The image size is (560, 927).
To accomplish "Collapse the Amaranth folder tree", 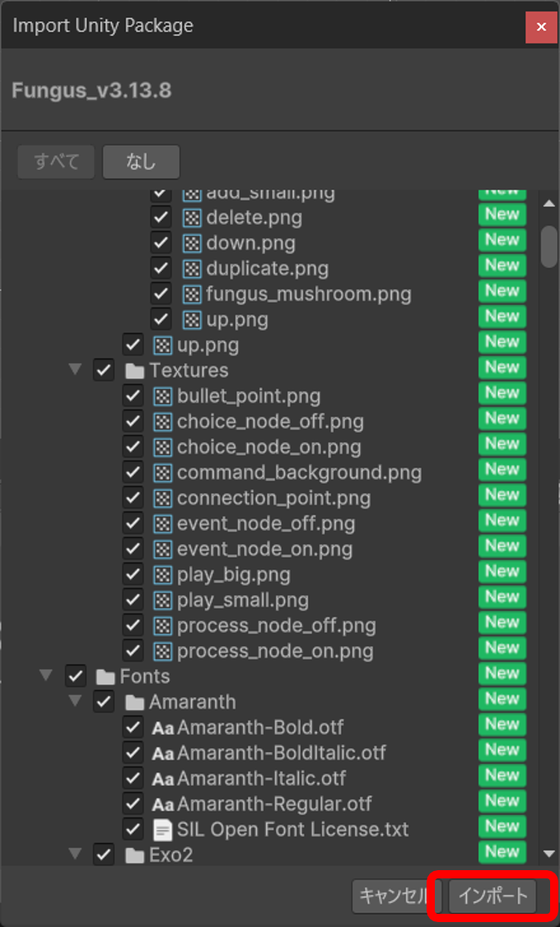I will pyautogui.click(x=75, y=701).
